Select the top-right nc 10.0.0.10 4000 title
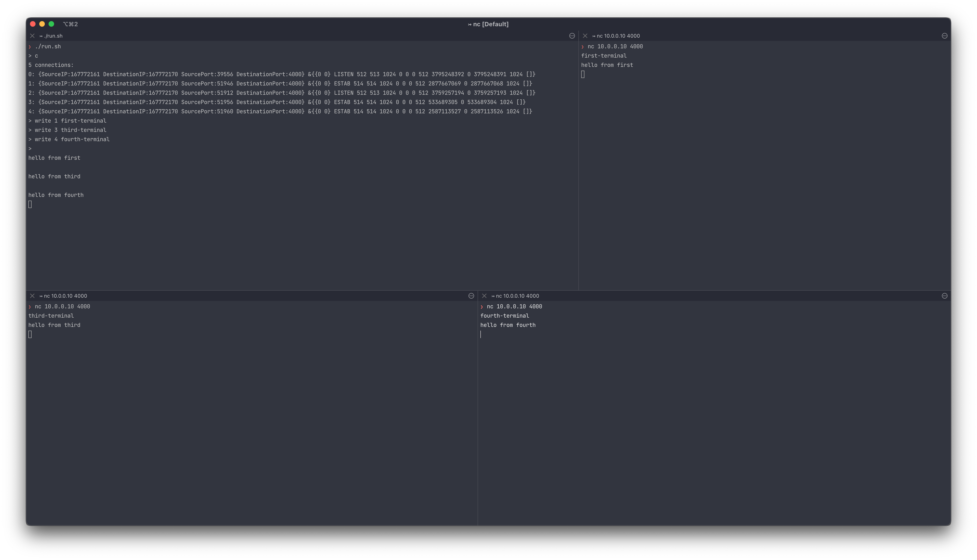 pos(618,36)
